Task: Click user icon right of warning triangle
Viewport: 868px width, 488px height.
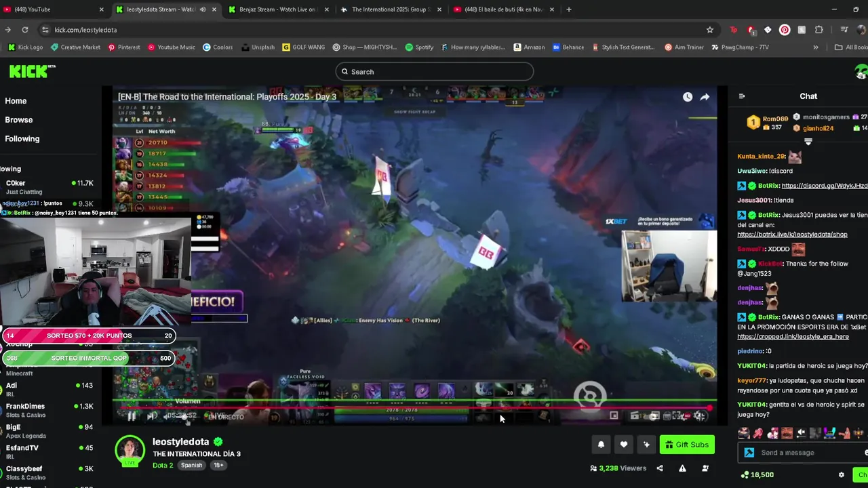Action: click(705, 468)
